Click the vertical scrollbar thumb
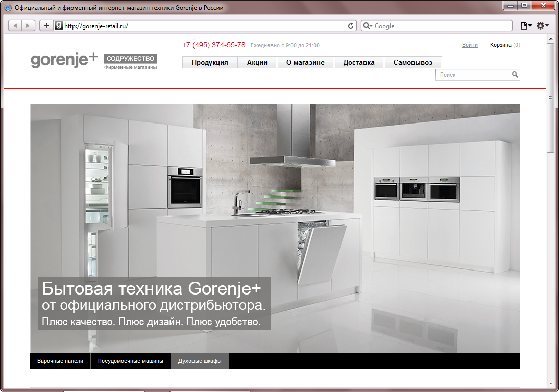Viewport: 559px width, 392px height. pyautogui.click(x=551, y=99)
